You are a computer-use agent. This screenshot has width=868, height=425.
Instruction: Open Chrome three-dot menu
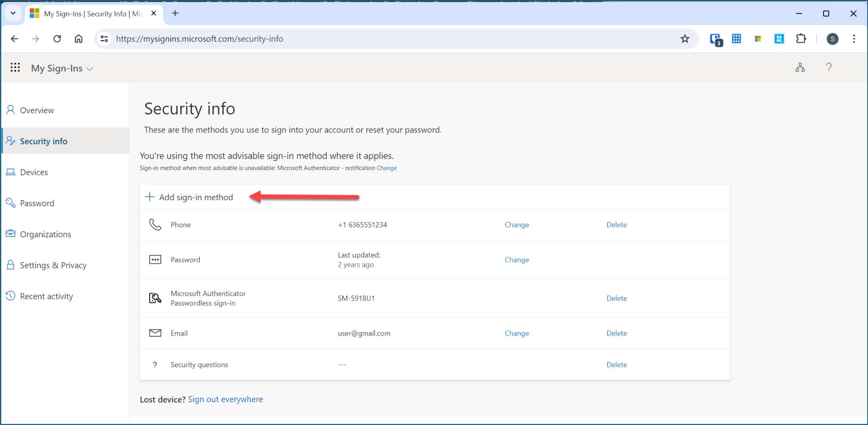tap(854, 39)
